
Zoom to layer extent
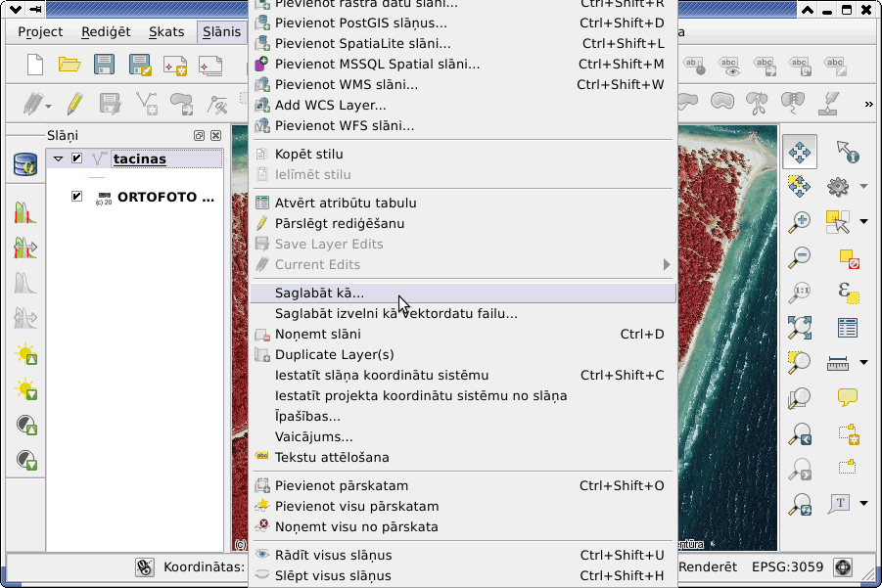(x=800, y=398)
